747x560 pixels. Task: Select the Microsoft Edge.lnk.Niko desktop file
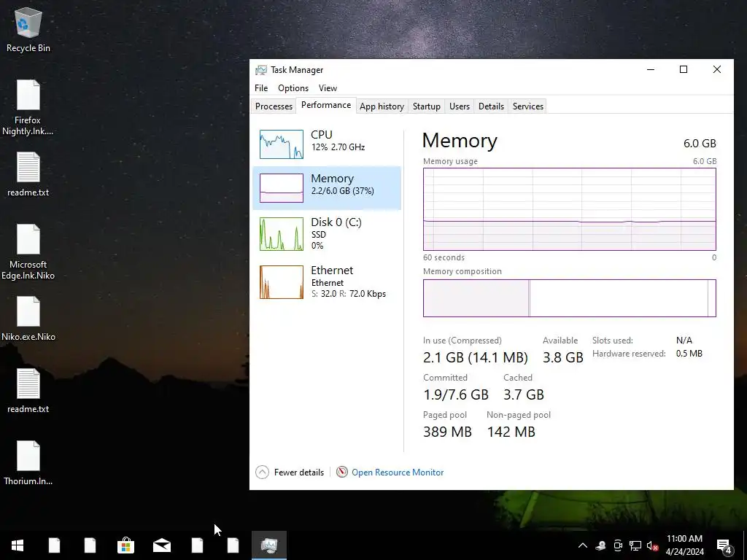click(x=28, y=252)
